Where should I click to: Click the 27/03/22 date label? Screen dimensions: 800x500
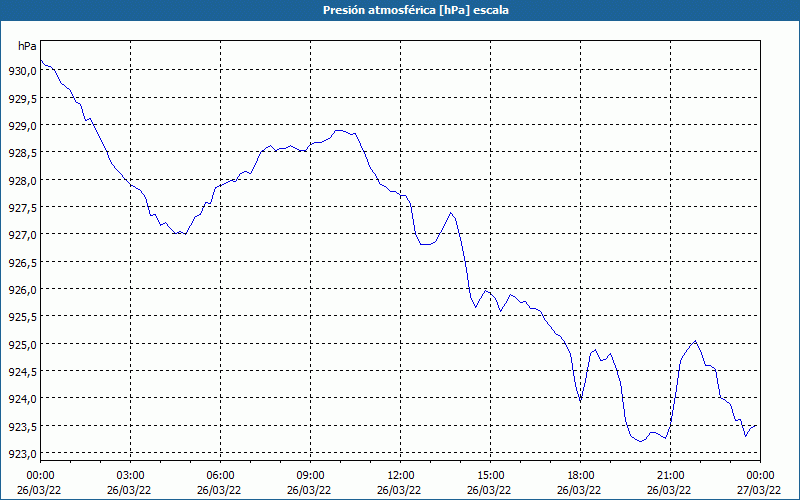point(759,490)
